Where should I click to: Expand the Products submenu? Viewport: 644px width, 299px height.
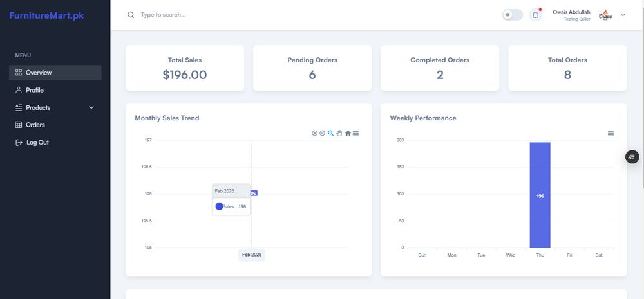[91, 107]
